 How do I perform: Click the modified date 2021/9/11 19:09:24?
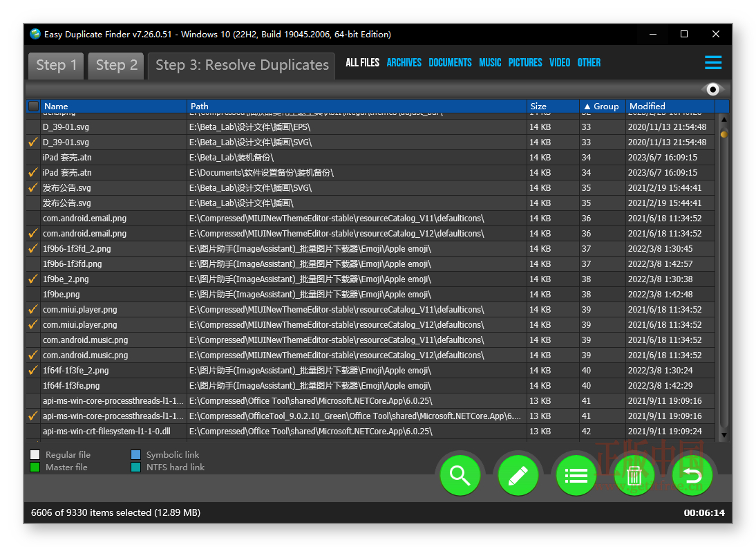coord(665,432)
